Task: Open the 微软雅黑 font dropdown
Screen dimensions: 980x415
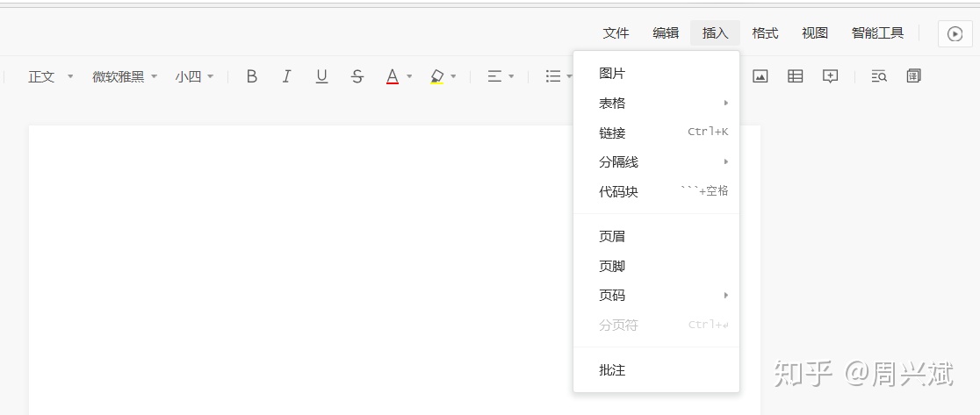Action: click(125, 76)
